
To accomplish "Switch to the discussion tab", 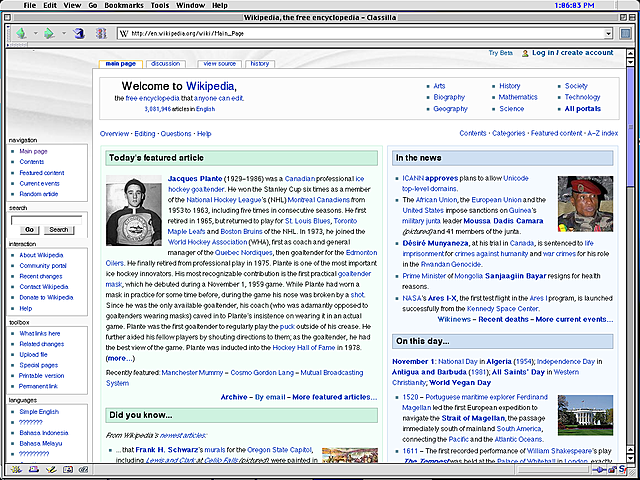I will (x=165, y=64).
